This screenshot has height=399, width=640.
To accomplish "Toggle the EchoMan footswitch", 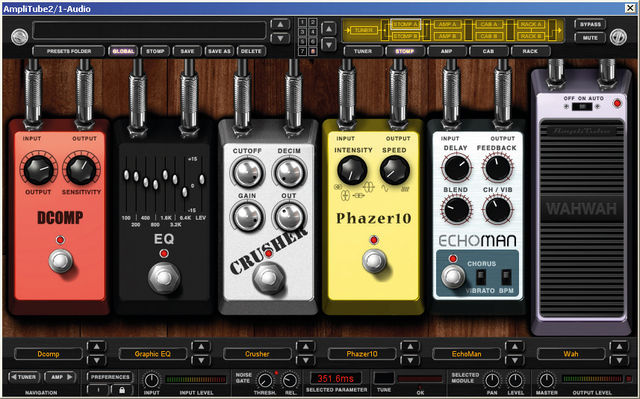I will click(453, 276).
